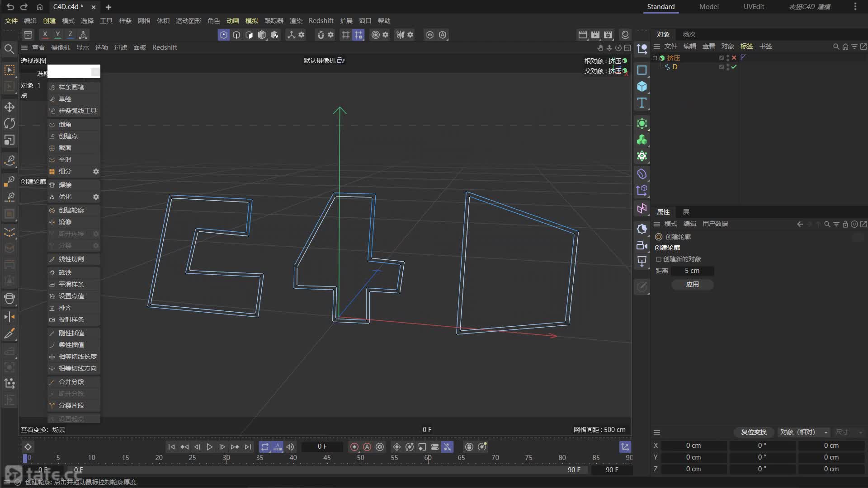Toggle Y axis lock
The width and height of the screenshot is (868, 488).
coord(57,34)
